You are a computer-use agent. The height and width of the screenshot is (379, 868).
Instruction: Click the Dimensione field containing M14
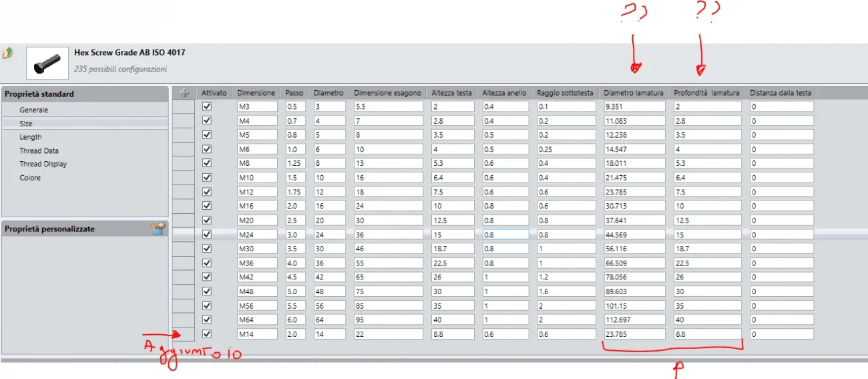[257, 334]
